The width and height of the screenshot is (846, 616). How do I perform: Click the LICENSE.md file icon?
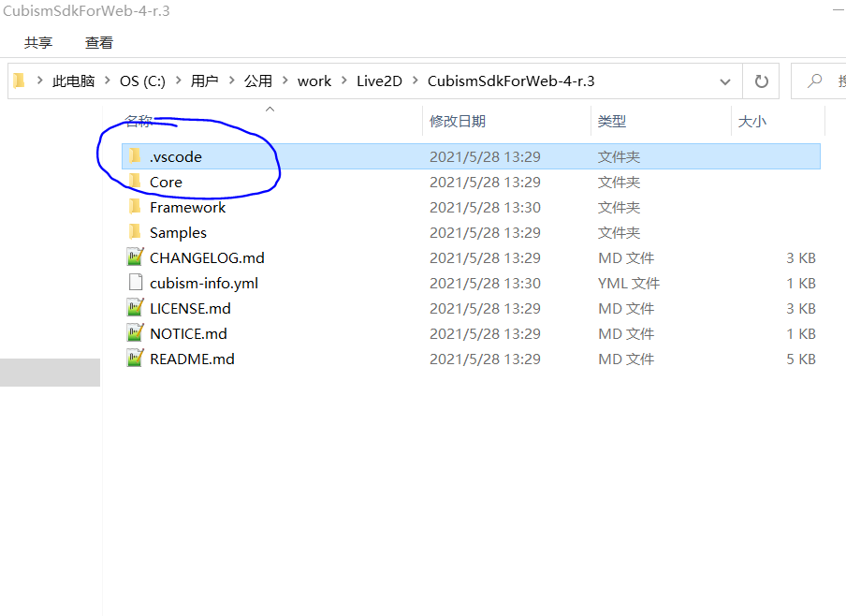click(135, 308)
